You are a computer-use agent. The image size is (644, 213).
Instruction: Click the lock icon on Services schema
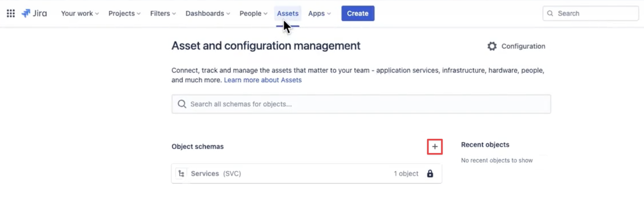[430, 174]
